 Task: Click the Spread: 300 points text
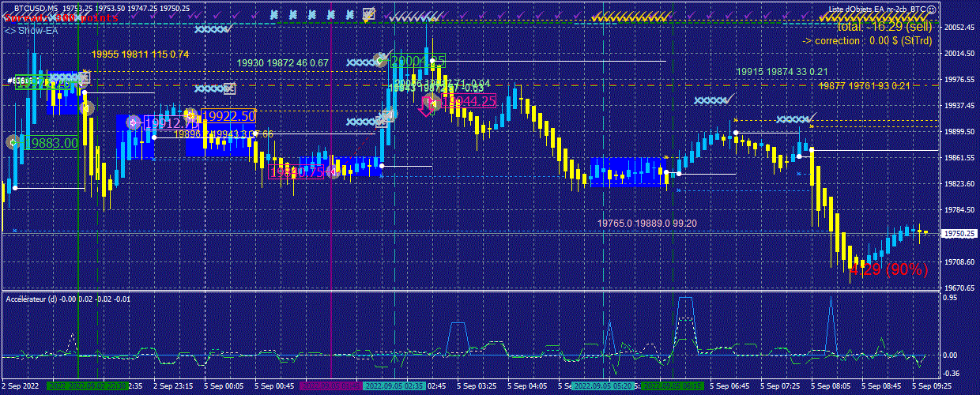pos(60,17)
